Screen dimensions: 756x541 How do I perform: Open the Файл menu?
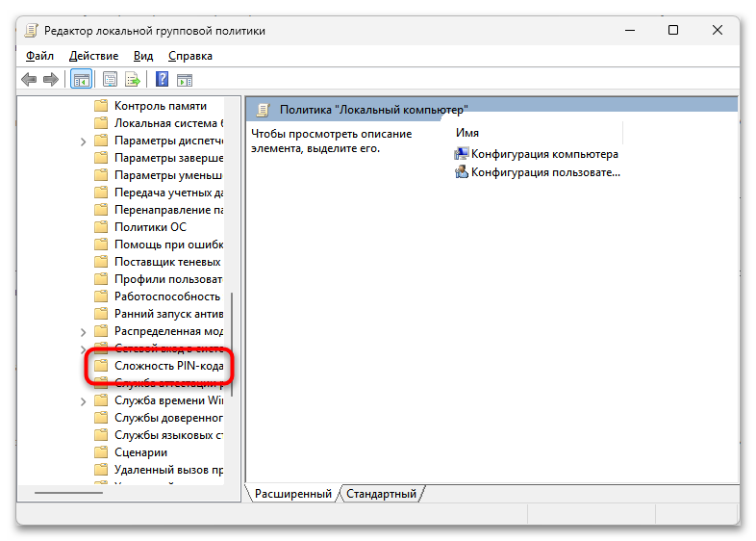pos(39,56)
